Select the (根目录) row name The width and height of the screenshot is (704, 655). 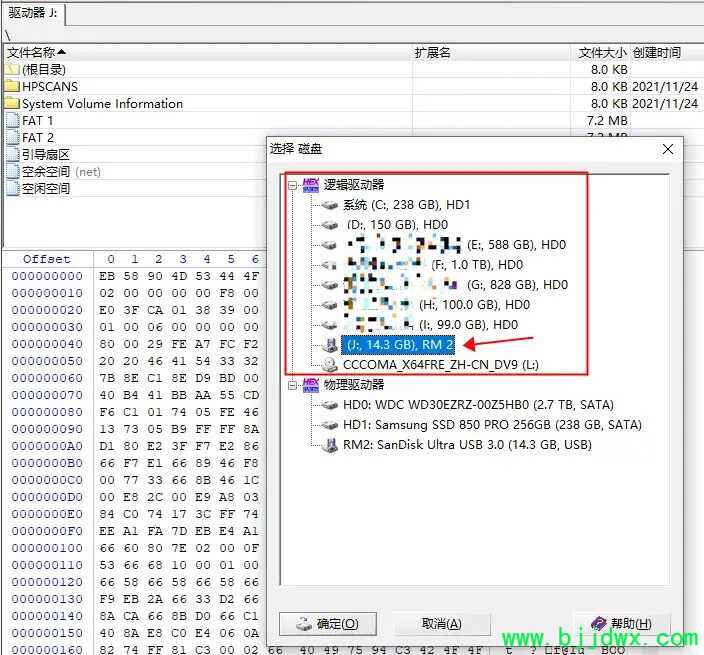coord(44,70)
